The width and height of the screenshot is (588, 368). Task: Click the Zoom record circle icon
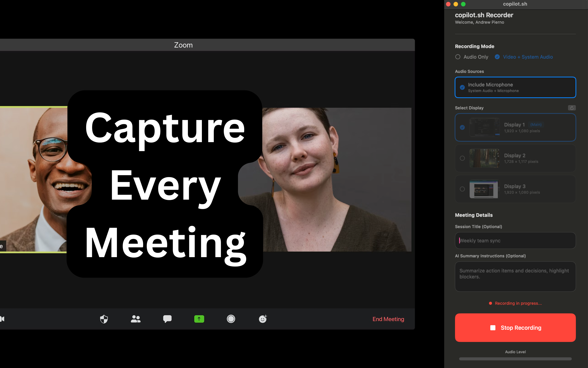click(x=231, y=319)
